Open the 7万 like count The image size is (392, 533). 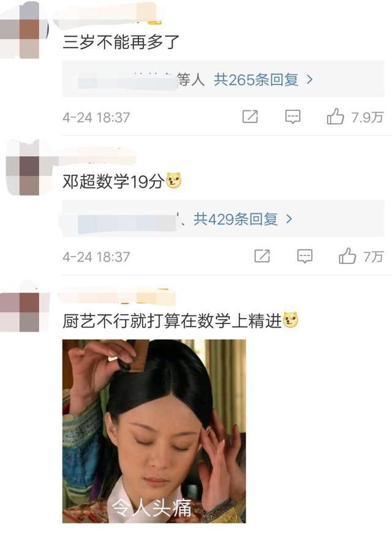click(x=373, y=257)
